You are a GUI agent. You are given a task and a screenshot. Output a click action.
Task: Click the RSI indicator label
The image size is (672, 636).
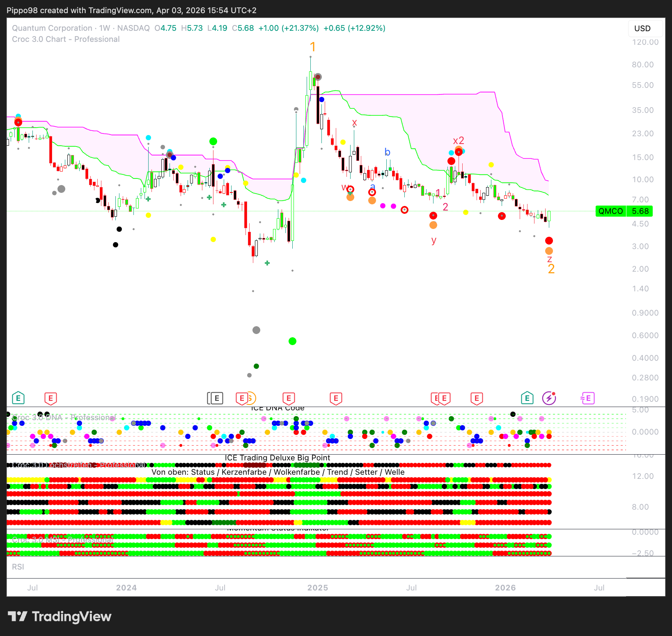[18, 567]
